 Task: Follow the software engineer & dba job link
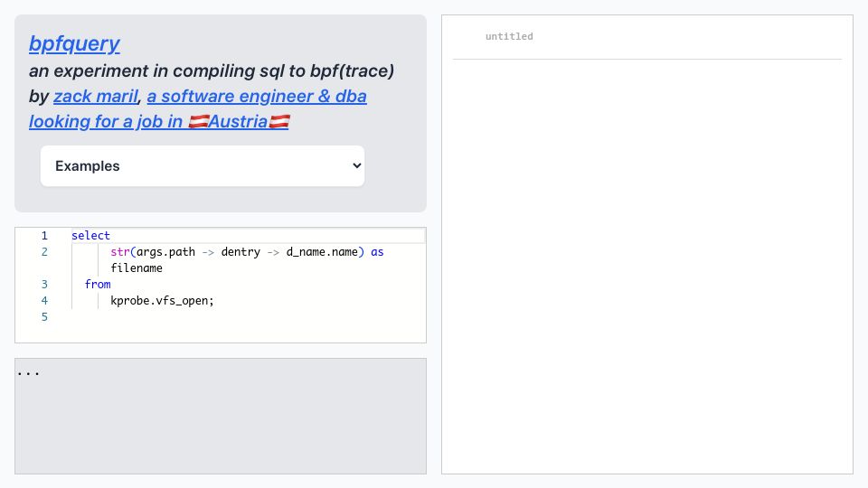(x=198, y=109)
